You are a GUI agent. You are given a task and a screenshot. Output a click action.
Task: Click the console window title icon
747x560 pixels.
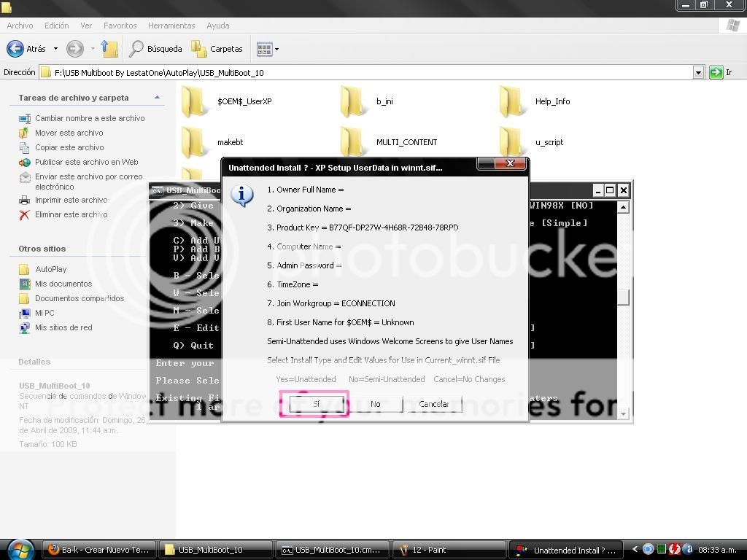click(158, 190)
